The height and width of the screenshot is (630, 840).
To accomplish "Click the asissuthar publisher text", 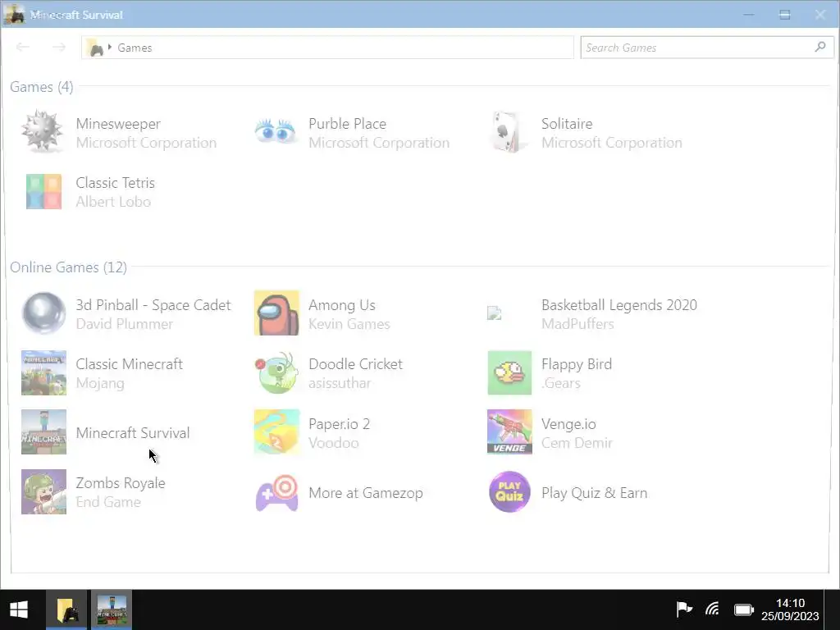I will (340, 383).
